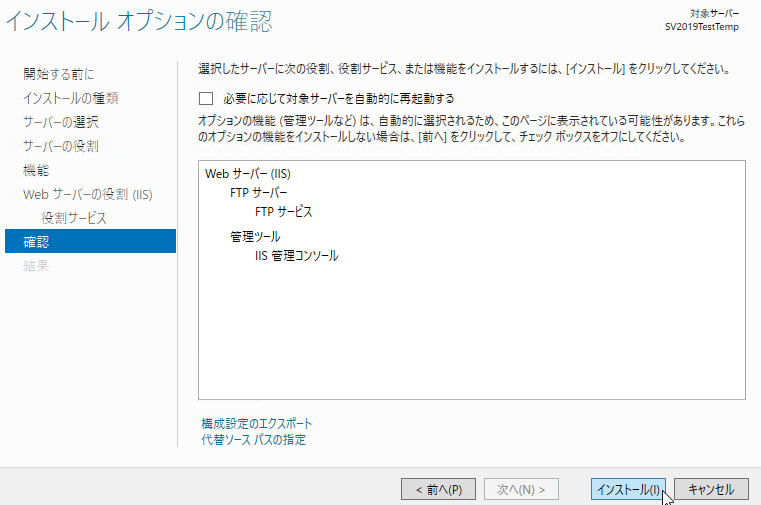
Task: Open the 構成設定のエクスポート link
Action: (256, 424)
